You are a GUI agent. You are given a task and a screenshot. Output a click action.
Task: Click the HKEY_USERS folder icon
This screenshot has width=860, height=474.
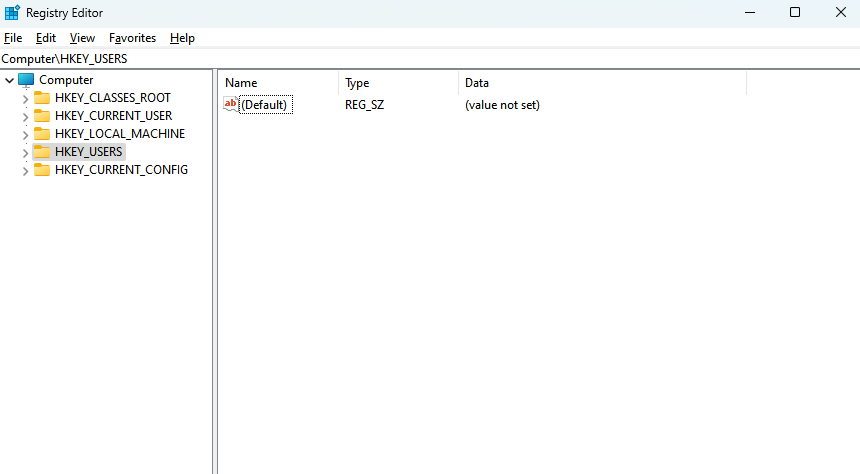pyautogui.click(x=42, y=152)
